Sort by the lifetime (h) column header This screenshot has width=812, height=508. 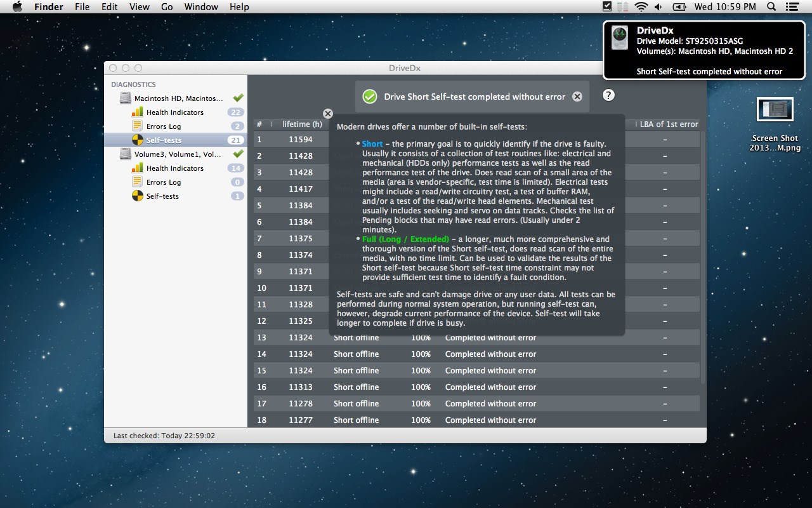(302, 124)
